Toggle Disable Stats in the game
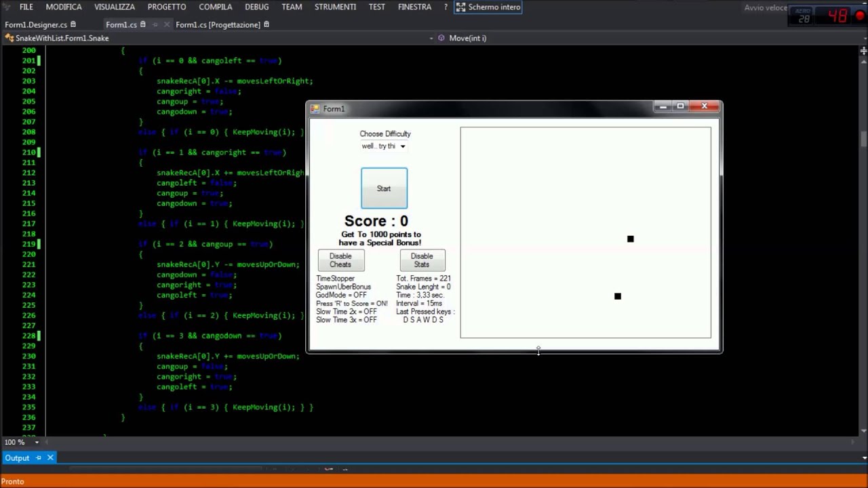868x488 pixels. click(422, 260)
